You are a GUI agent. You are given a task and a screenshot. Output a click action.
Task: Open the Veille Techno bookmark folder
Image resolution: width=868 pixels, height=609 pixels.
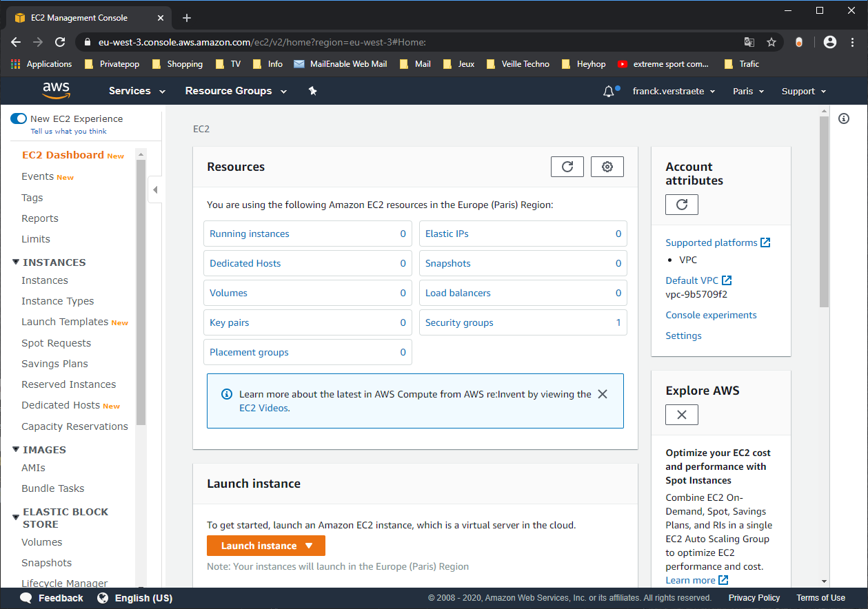518,64
